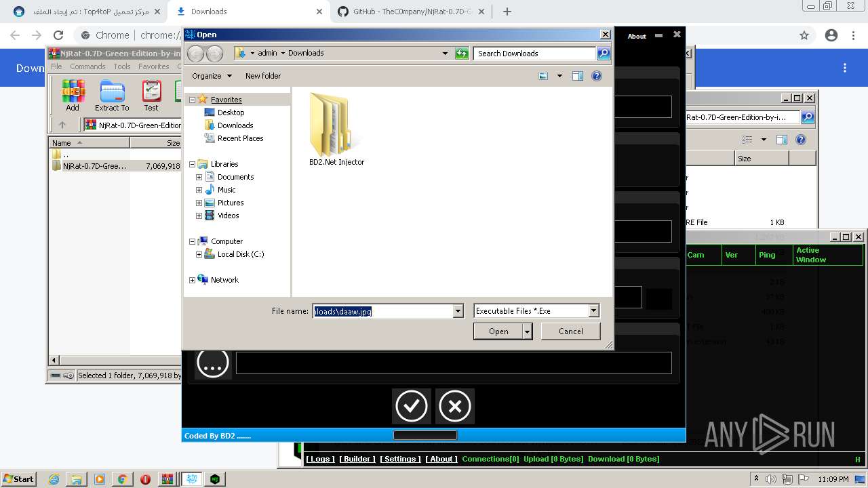
Task: Select the Music library
Action: tap(226, 190)
